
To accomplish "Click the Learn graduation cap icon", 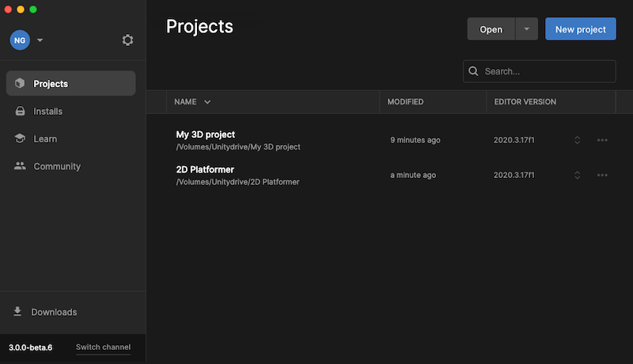I will (x=19, y=139).
